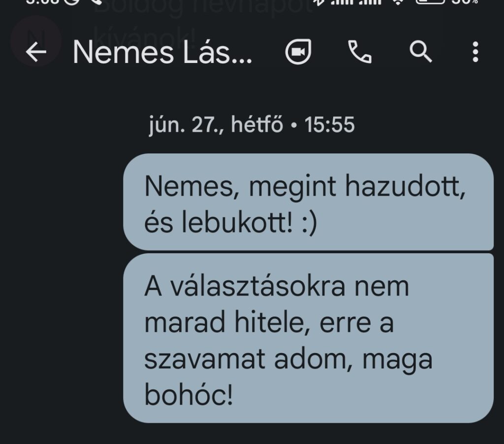Select the 'A választásokra nem marad' message bubble
Screen dimensions: 504x444
pyautogui.click(x=308, y=338)
